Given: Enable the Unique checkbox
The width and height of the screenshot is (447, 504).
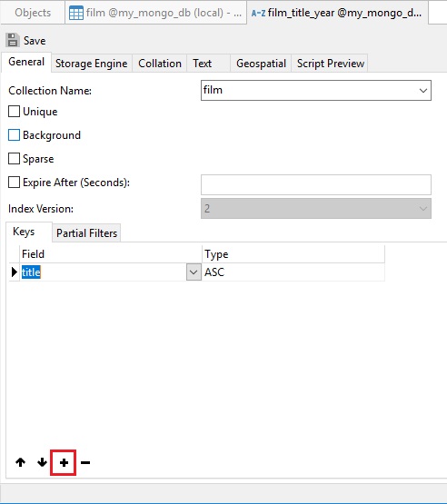Looking at the screenshot, I should (x=14, y=112).
